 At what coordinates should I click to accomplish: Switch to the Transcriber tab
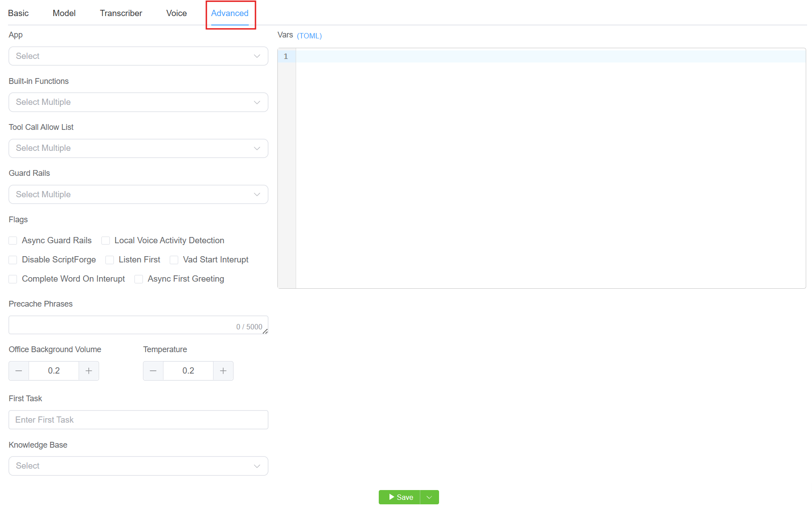(121, 13)
